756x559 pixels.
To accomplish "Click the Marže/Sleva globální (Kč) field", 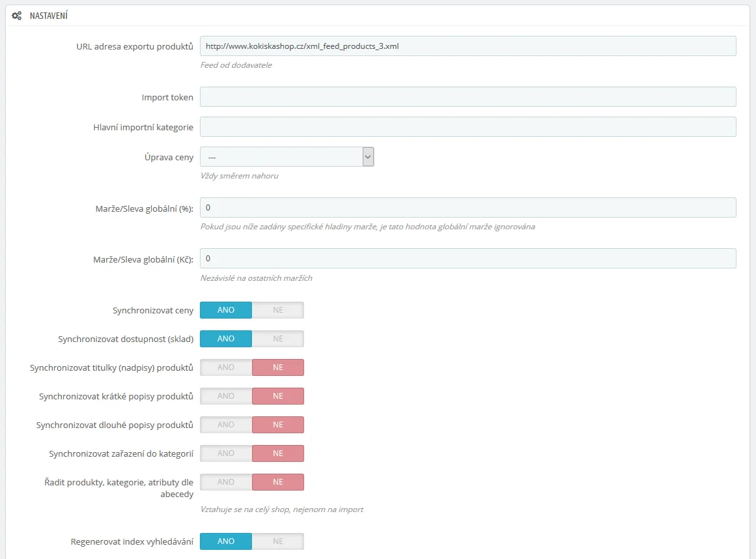I will (468, 259).
